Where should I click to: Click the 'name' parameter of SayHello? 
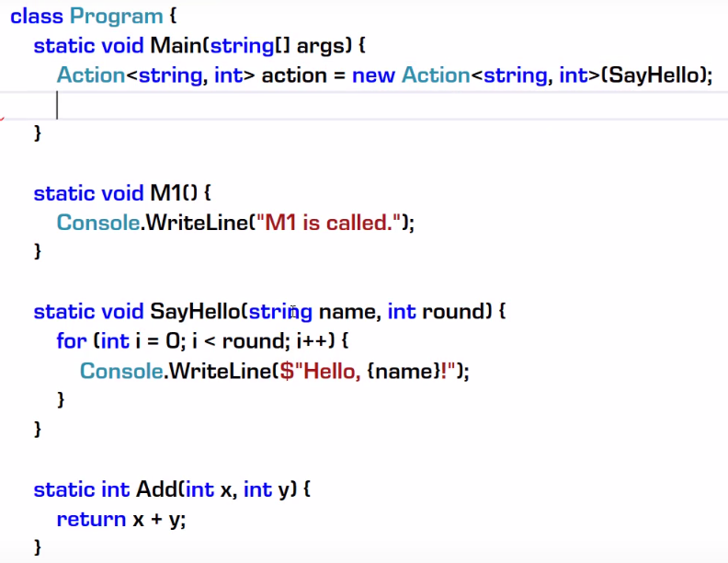347,313
